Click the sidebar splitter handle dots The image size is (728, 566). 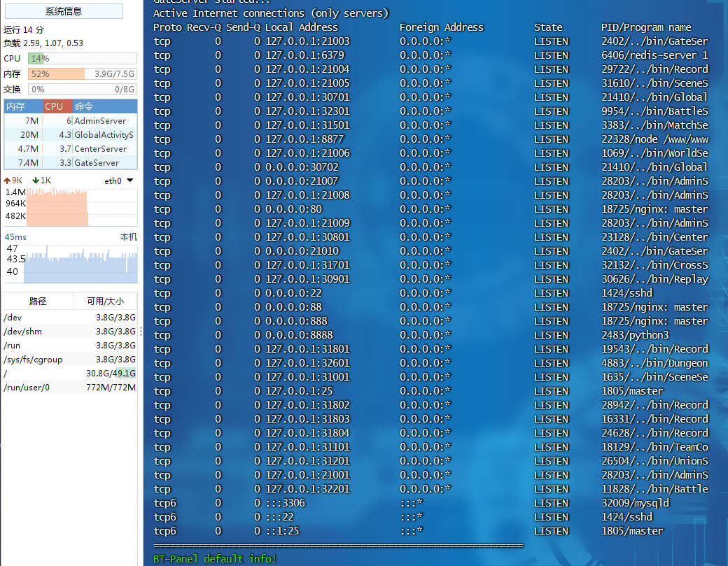click(141, 331)
